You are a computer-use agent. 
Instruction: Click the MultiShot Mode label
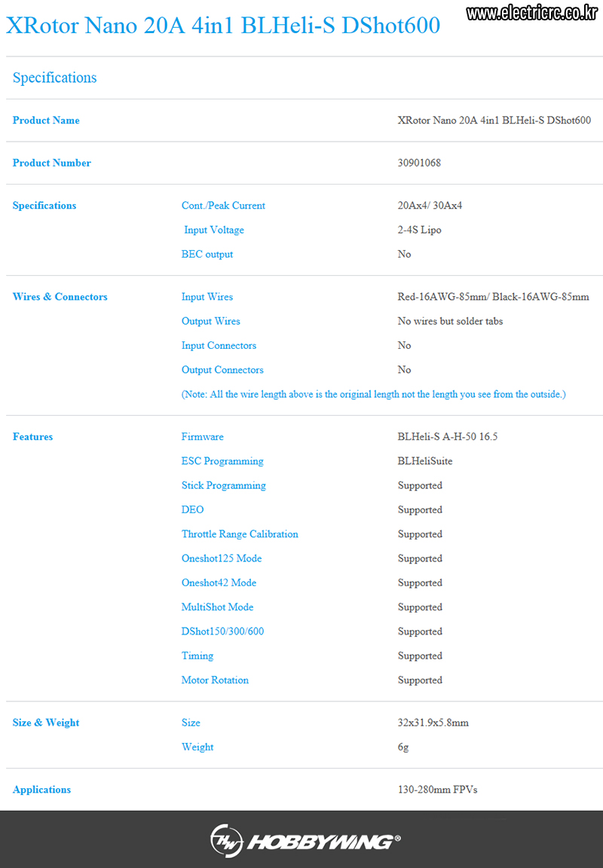218,607
